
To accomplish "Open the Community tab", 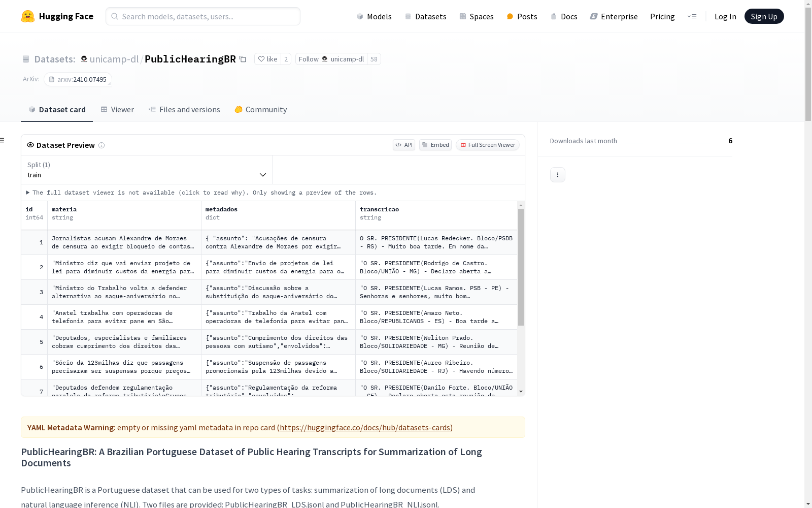I will (x=261, y=110).
